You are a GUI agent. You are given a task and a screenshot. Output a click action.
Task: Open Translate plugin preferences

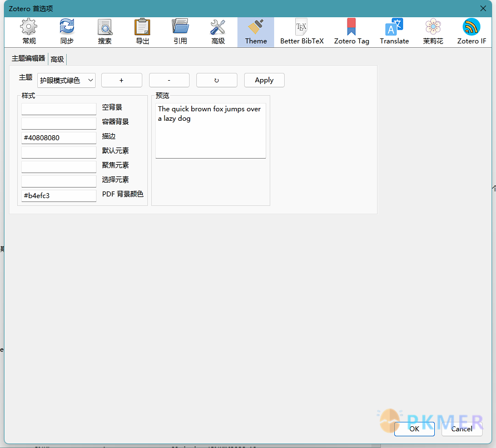(x=394, y=32)
